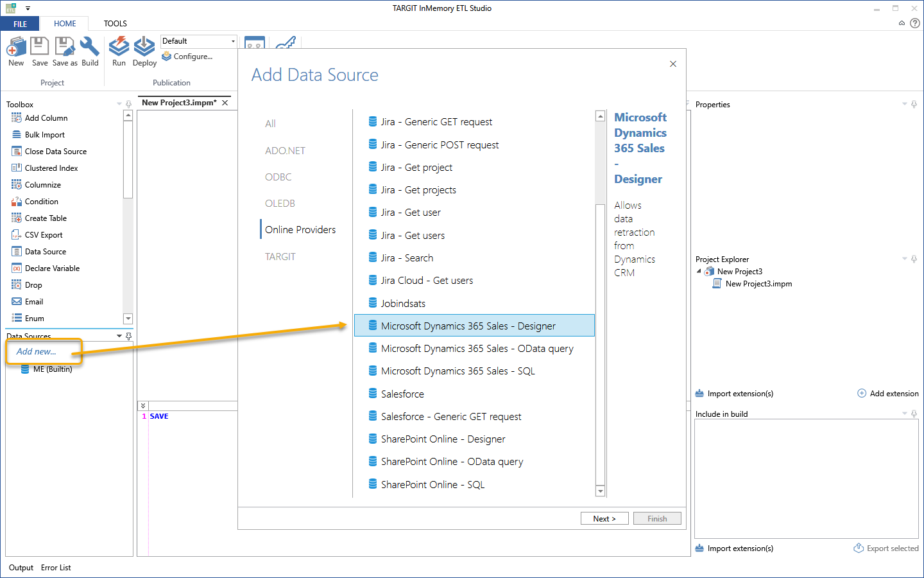Open Configure... publication settings

click(x=187, y=57)
